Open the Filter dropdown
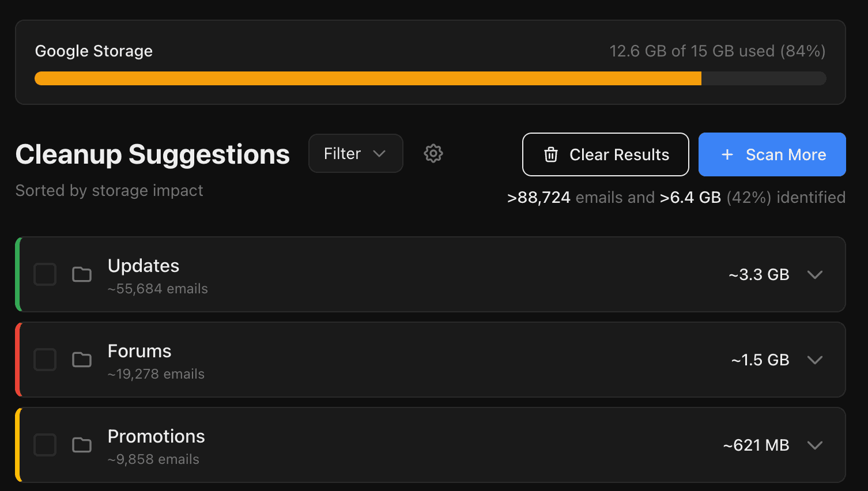 coord(355,153)
